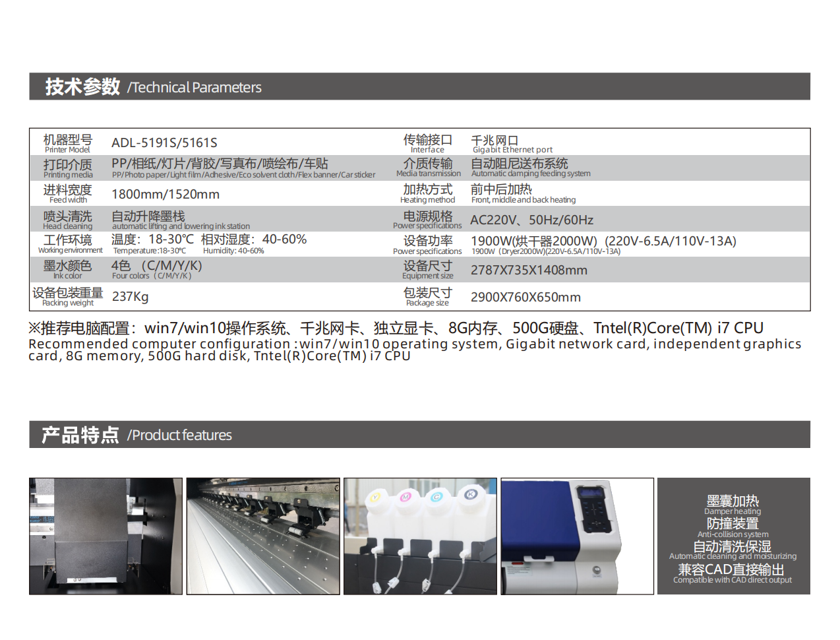Click the cyan C ink bottle cap

pyautogui.click(x=436, y=497)
